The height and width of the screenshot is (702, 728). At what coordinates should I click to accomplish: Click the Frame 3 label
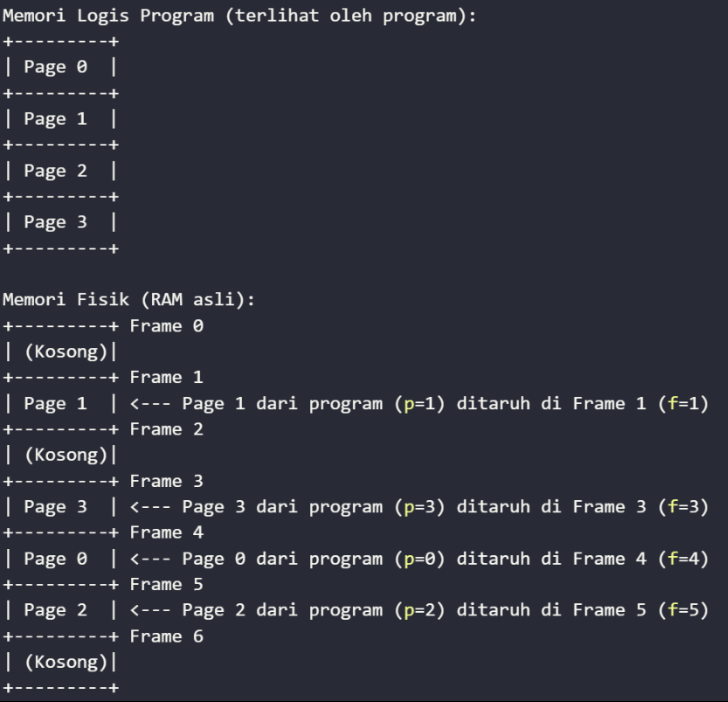pyautogui.click(x=166, y=481)
